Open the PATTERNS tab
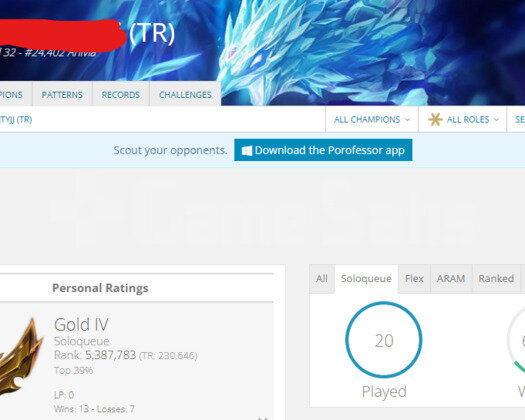 tap(62, 95)
